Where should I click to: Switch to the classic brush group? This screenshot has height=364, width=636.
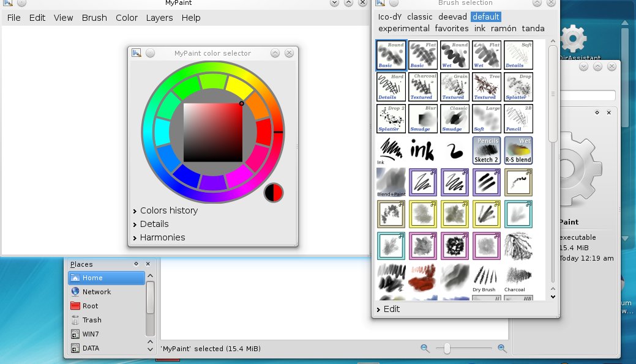point(419,17)
